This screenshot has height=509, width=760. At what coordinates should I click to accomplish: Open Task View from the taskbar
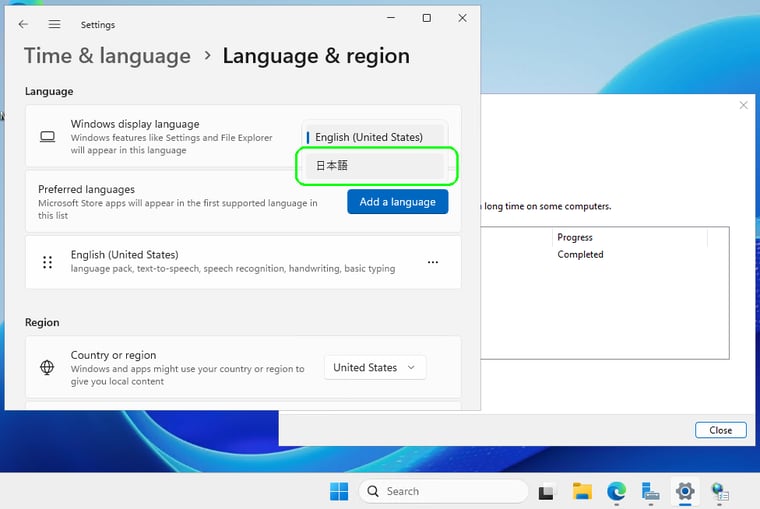(x=546, y=492)
